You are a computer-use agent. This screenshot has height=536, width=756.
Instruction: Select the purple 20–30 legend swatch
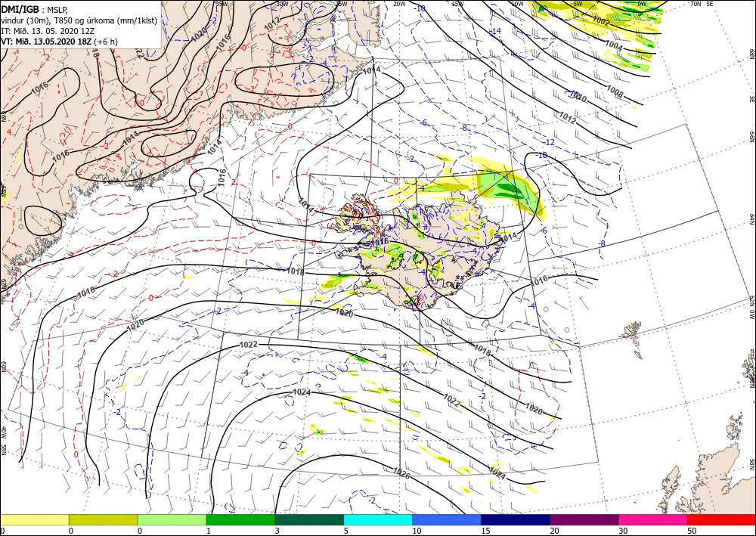[584, 519]
